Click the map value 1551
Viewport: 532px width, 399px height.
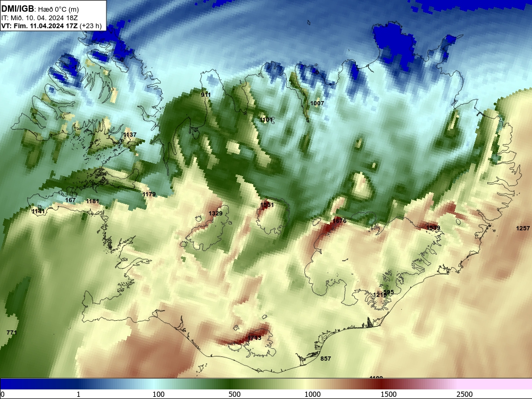pyautogui.click(x=267, y=205)
